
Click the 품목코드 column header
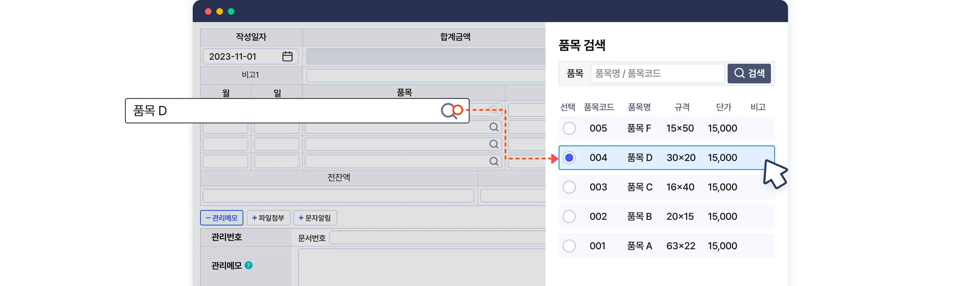pyautogui.click(x=599, y=107)
